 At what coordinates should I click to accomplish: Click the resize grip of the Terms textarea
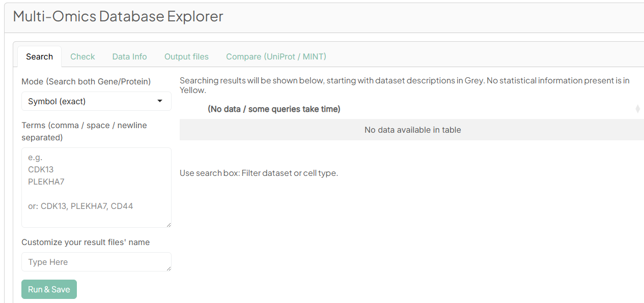(169, 225)
